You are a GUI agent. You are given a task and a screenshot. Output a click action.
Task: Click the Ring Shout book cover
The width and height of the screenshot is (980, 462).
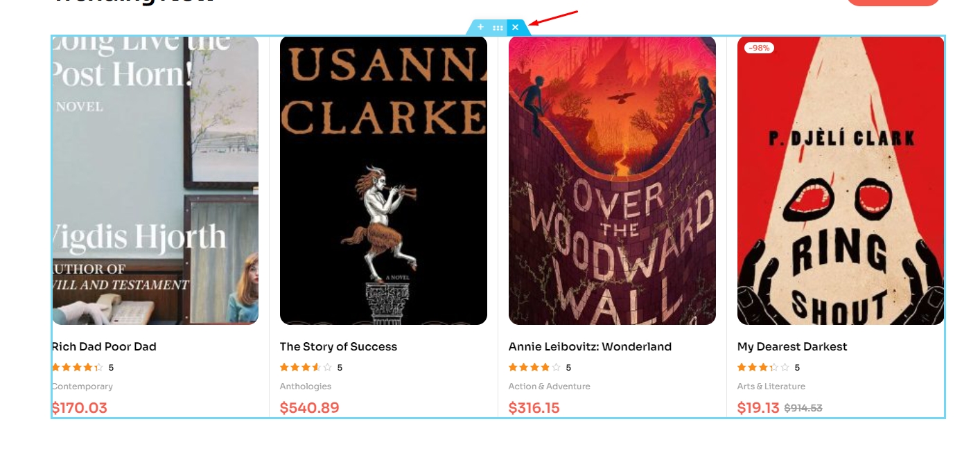pyautogui.click(x=841, y=180)
